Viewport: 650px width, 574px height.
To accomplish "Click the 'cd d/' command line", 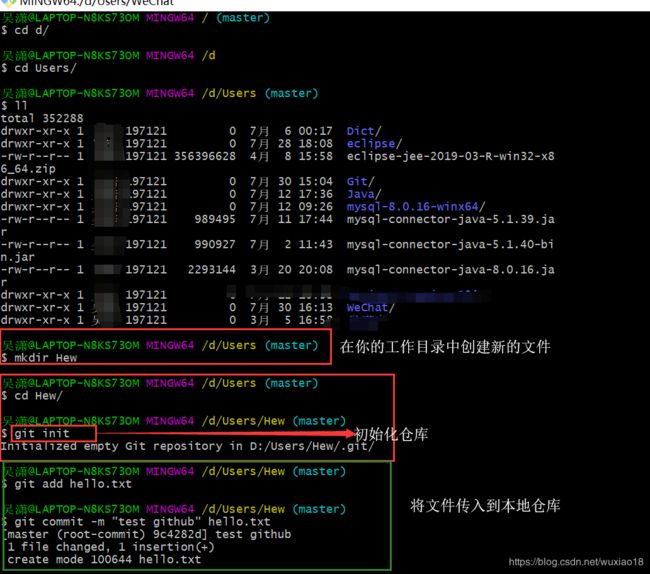I will [x=25, y=30].
